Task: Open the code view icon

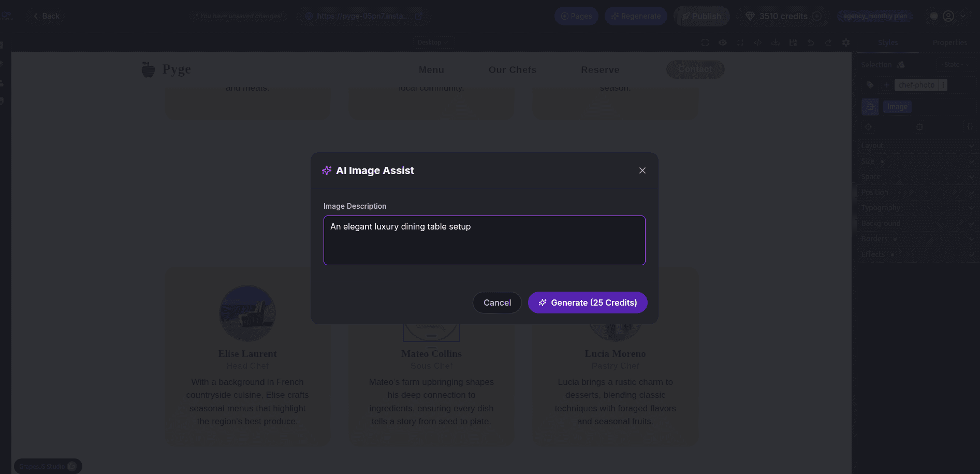Action: [758, 42]
